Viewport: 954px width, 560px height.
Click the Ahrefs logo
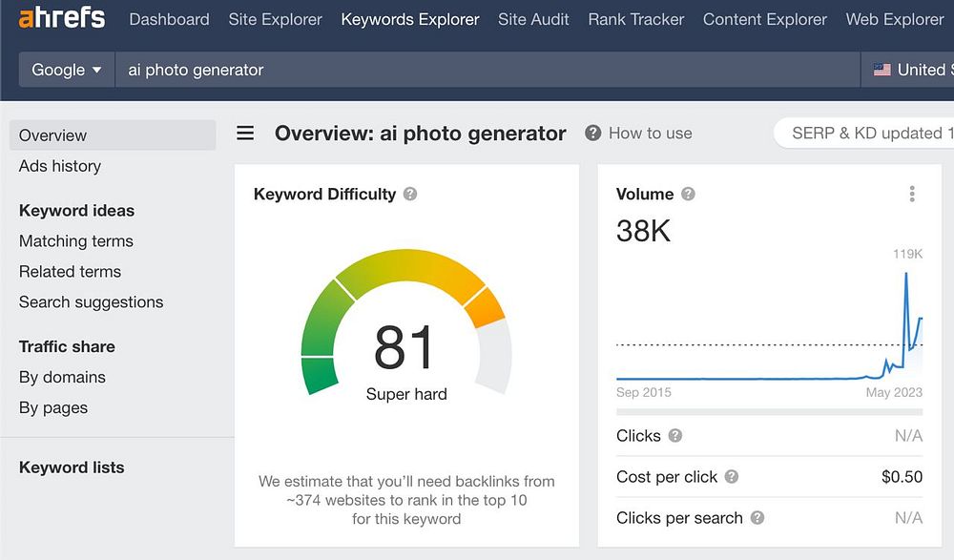click(x=62, y=18)
